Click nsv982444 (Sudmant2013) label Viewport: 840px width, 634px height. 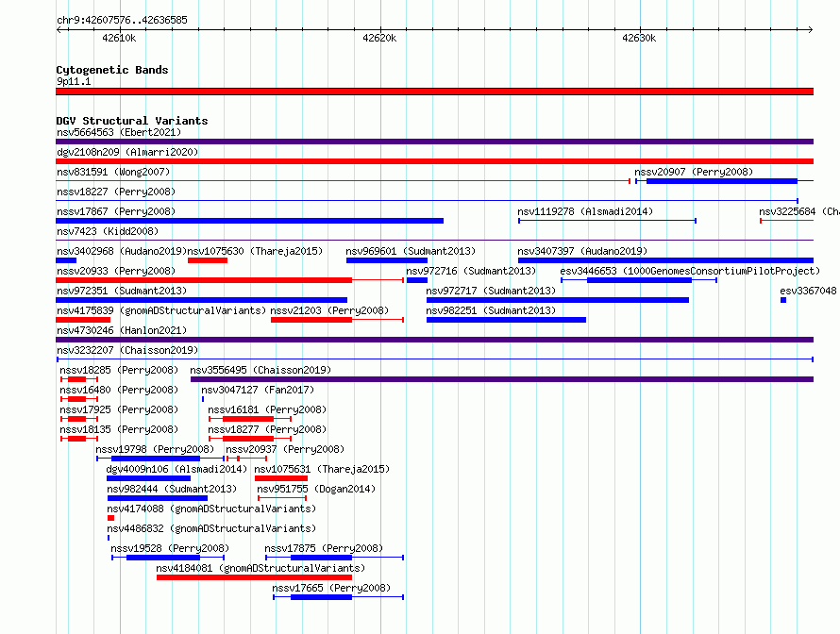pos(172,489)
